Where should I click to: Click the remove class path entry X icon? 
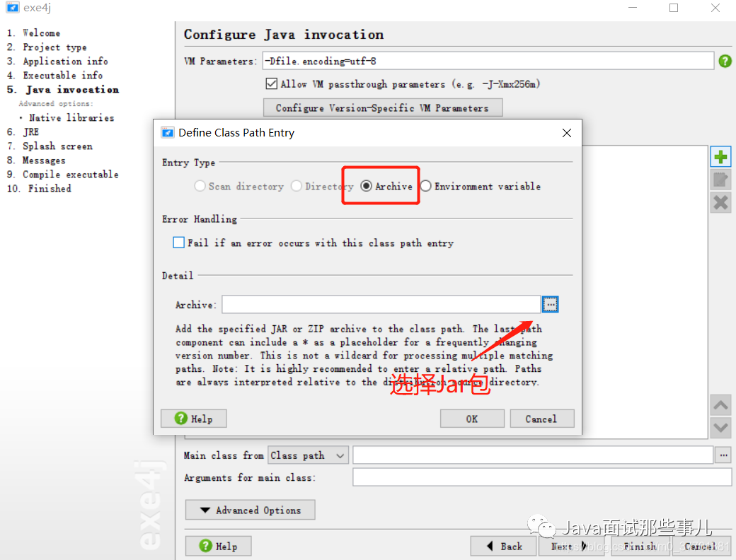tap(720, 203)
